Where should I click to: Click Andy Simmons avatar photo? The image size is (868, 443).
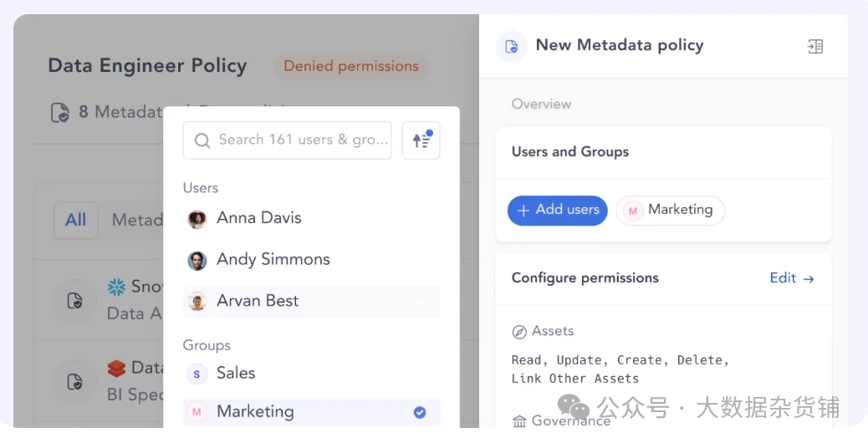(197, 260)
